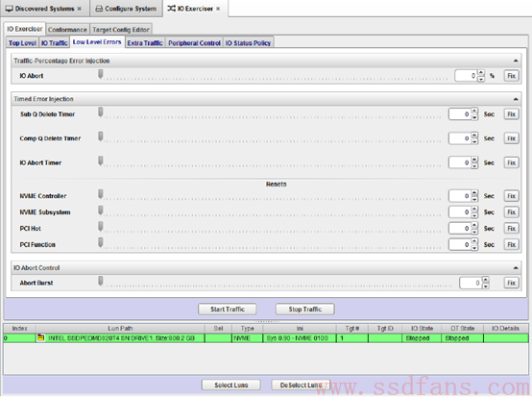The image size is (532, 397).
Task: Click Fix for the PCI Hot reset
Action: pos(511,228)
